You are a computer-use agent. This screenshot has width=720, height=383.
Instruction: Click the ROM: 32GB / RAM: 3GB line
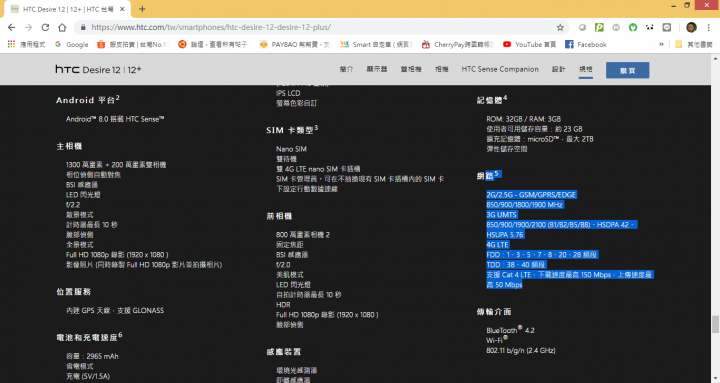[x=523, y=119]
